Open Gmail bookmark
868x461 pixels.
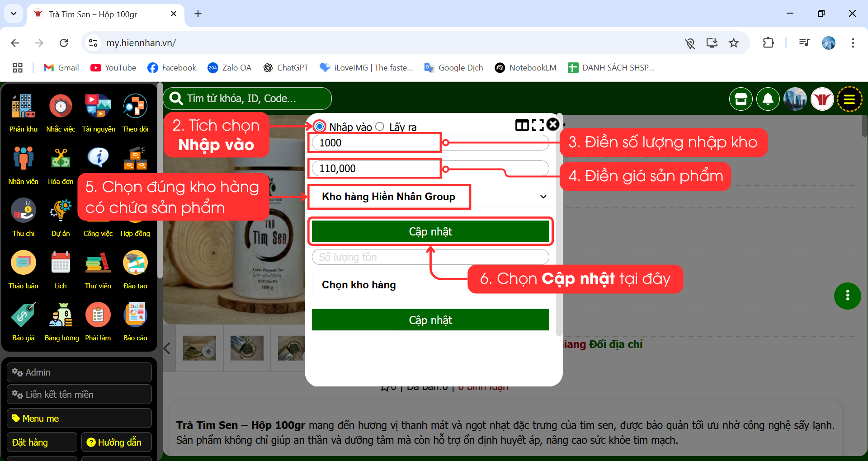(x=61, y=68)
